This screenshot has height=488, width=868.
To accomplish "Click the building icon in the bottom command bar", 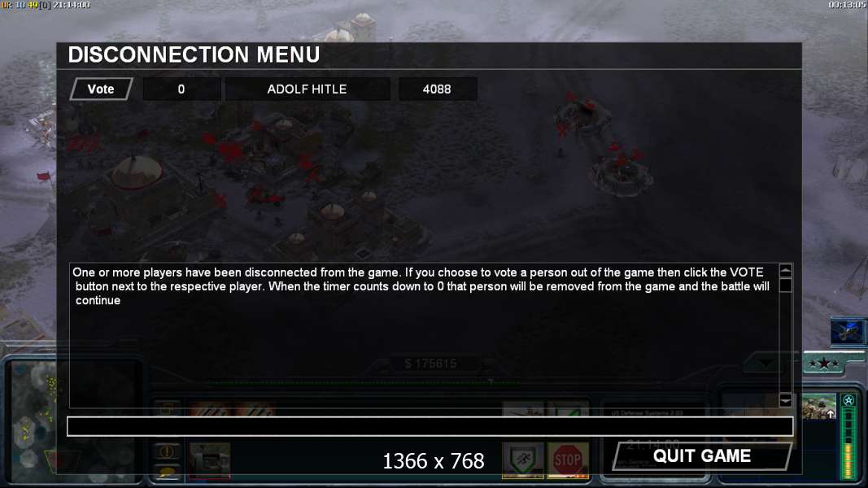I will tap(210, 460).
